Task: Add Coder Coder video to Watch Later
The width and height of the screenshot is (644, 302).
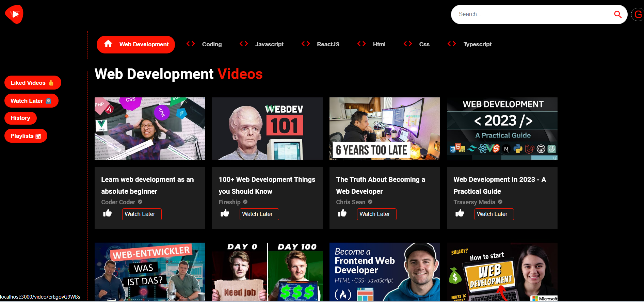Action: click(x=142, y=214)
